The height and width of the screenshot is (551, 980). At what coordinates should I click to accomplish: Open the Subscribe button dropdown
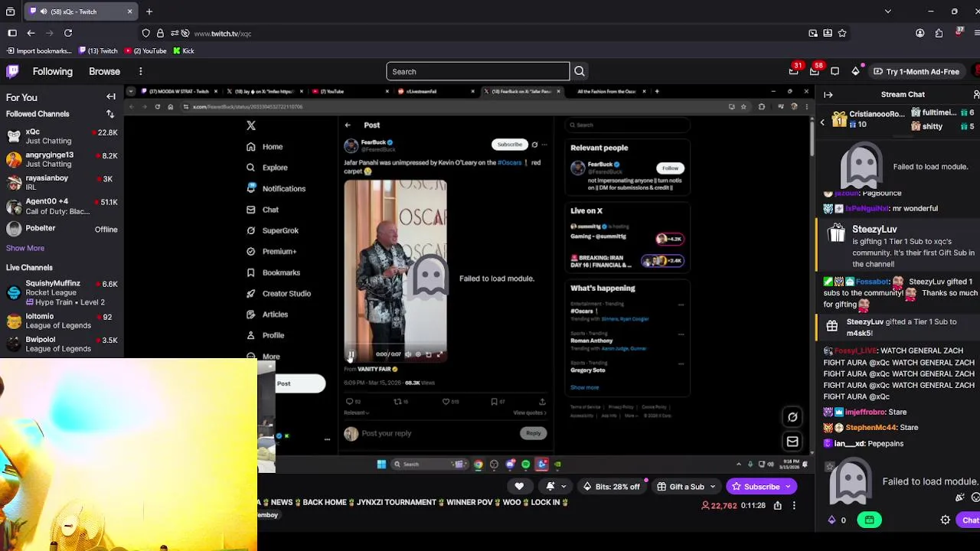[788, 487]
